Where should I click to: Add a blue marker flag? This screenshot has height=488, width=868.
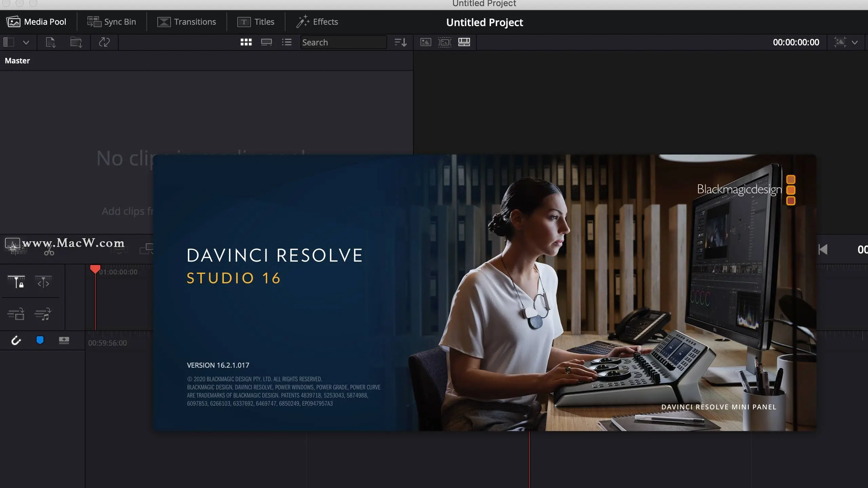(40, 340)
